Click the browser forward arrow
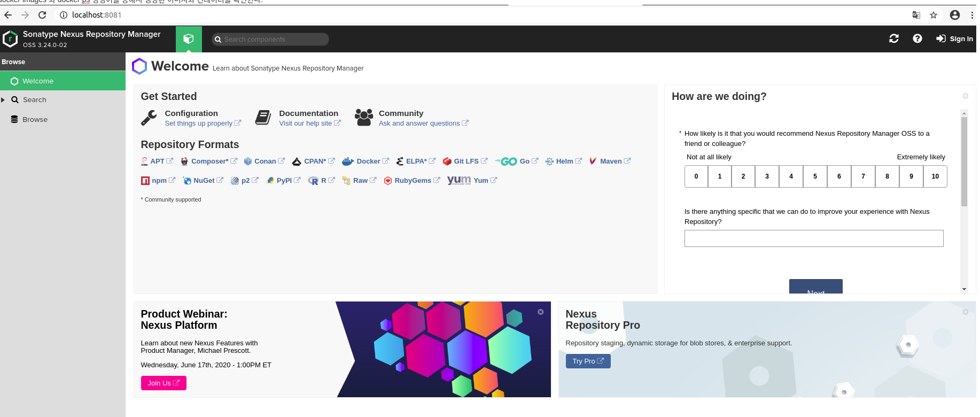Screen dimensions: 980x417 pyautogui.click(x=25, y=15)
